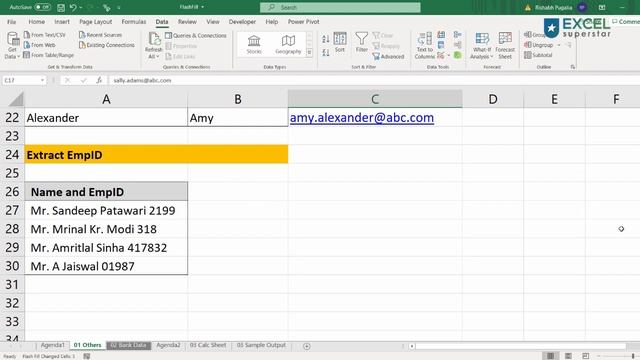This screenshot has width=640, height=360.
Task: Expand the Data Types gallery
Action: pyautogui.click(x=309, y=52)
